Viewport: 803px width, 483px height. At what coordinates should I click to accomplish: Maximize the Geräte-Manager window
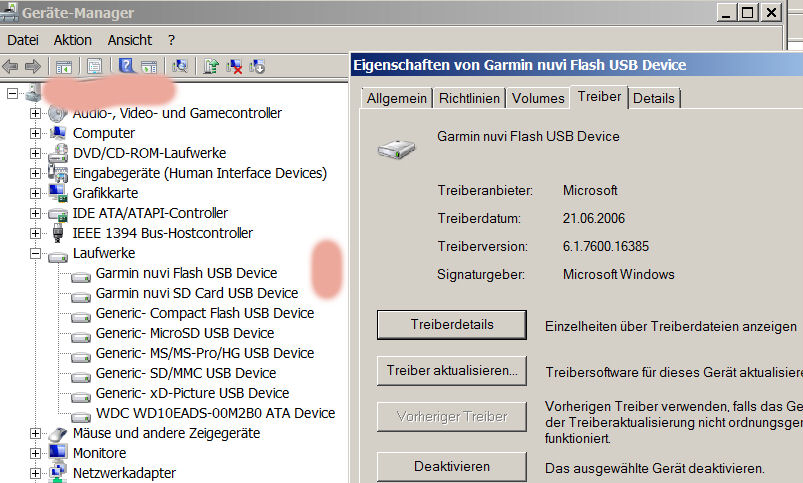[747, 12]
